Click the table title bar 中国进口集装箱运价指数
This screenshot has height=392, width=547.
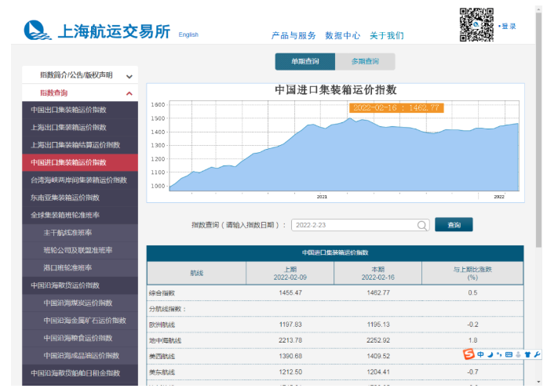click(335, 253)
